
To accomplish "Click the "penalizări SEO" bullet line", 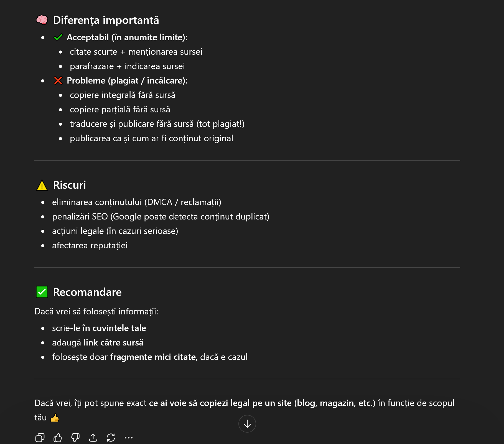I will [161, 217].
